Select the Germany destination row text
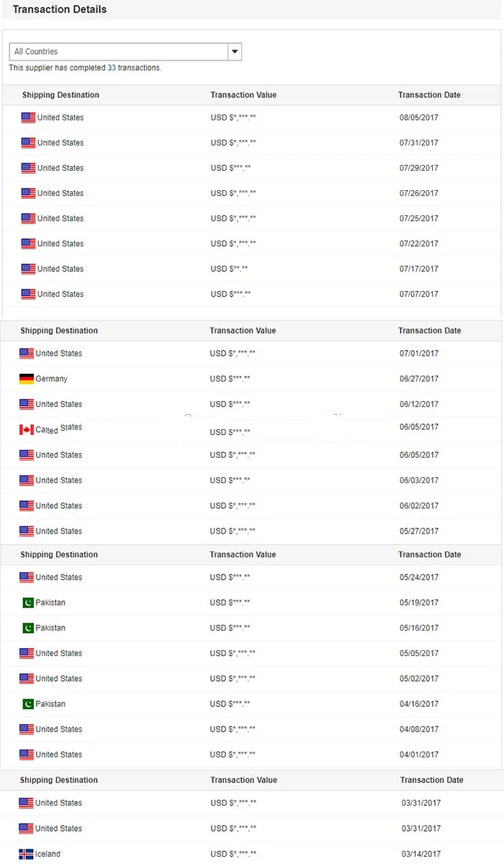 coord(51,379)
